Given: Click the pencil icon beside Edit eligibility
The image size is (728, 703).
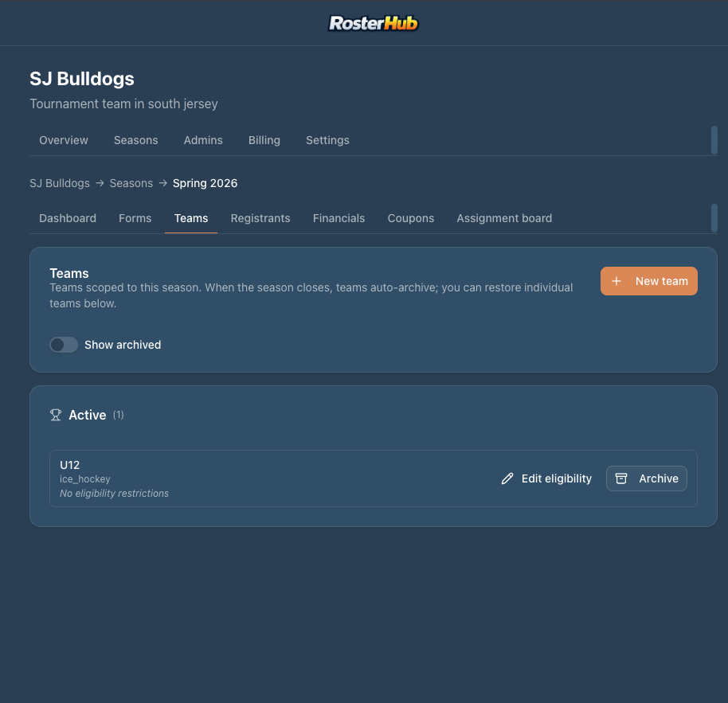Looking at the screenshot, I should point(507,478).
